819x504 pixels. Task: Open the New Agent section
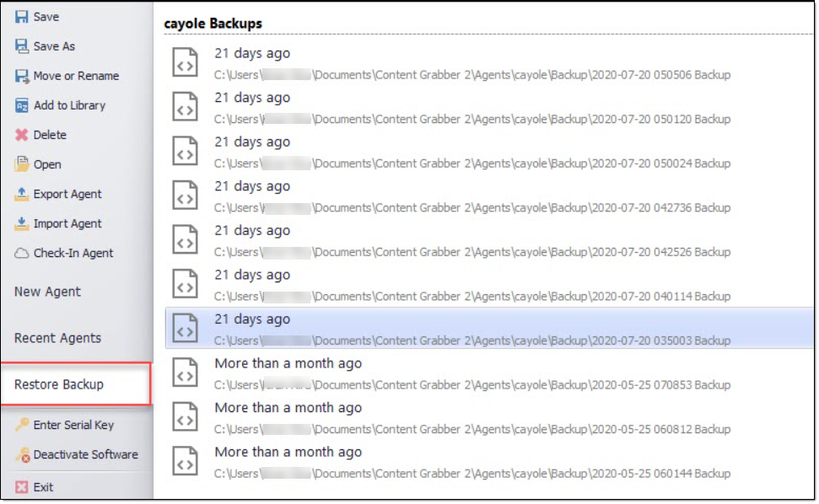(x=47, y=292)
